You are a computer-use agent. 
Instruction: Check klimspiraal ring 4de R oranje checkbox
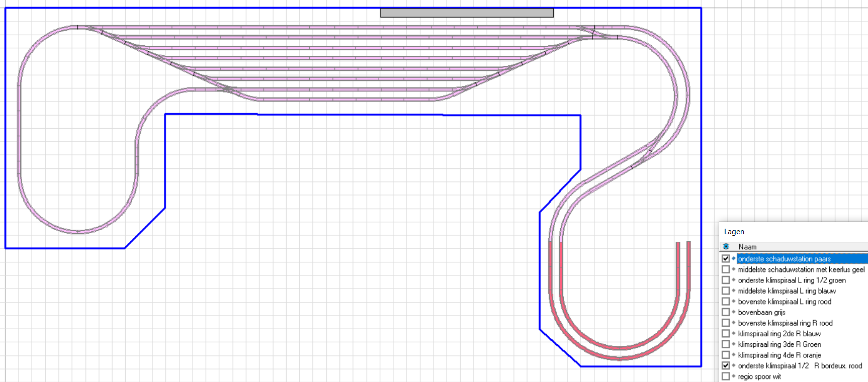(726, 355)
